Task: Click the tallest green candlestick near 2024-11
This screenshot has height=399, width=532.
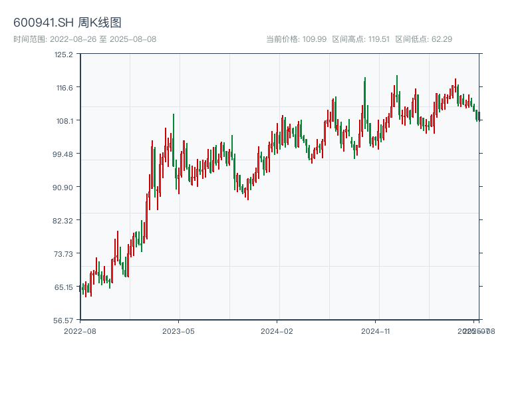Action: [365, 104]
